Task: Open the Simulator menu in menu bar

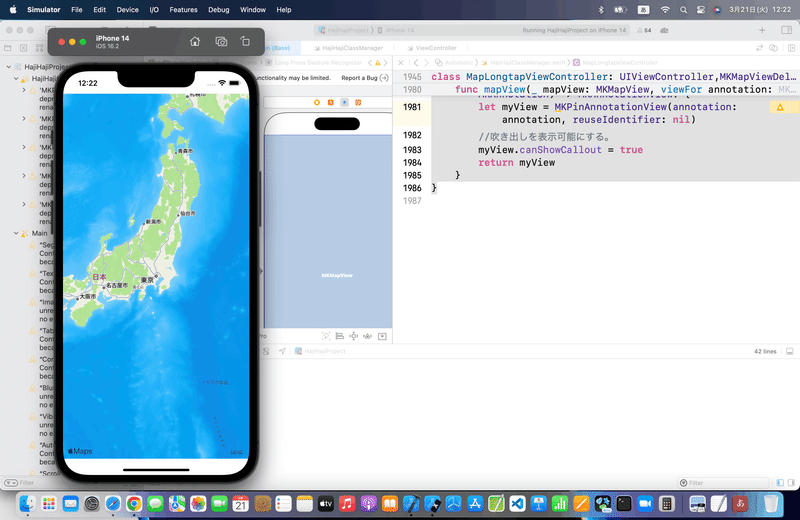Action: (x=43, y=10)
